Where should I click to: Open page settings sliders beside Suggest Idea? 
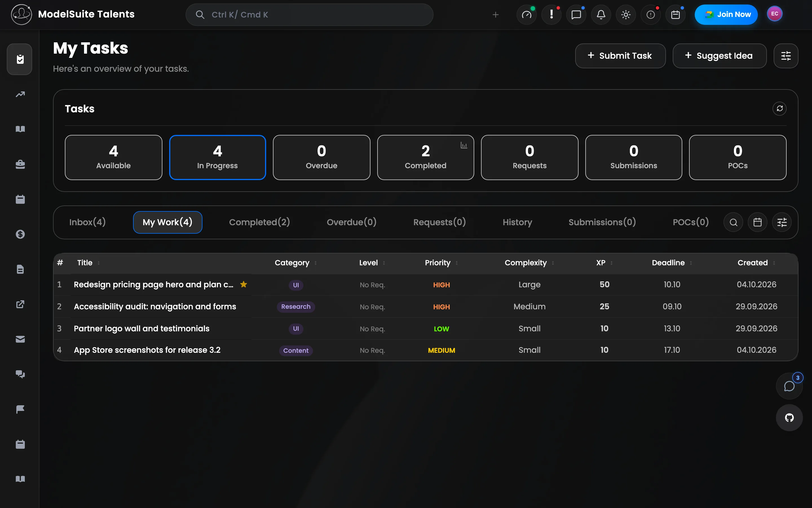point(786,56)
